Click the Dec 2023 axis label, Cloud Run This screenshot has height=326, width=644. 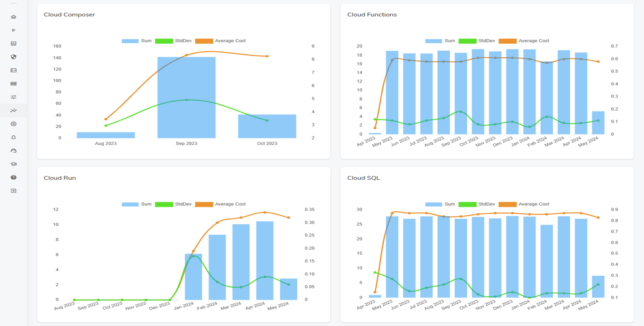pos(159,306)
